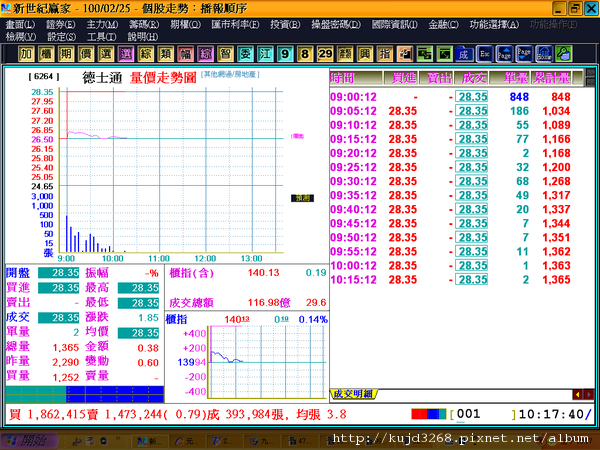Open the 期權(O) menu
Viewport: 600px width, 450px height.
tap(186, 25)
